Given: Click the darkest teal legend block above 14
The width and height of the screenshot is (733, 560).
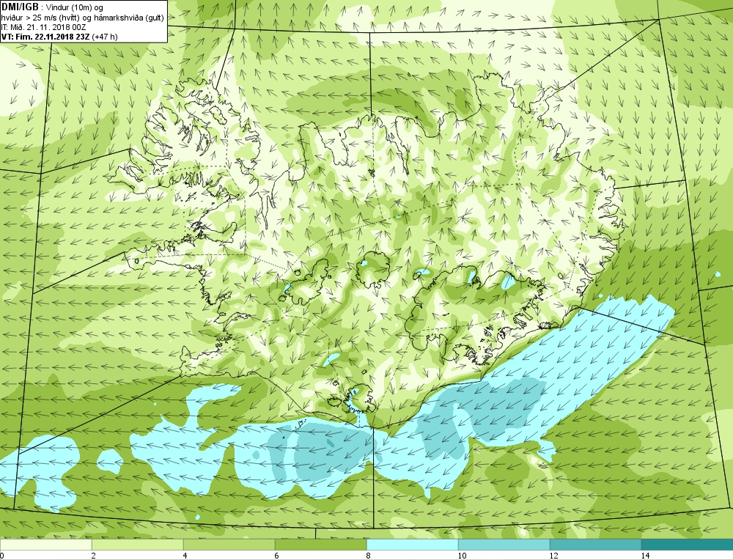Looking at the screenshot, I should point(688,545).
